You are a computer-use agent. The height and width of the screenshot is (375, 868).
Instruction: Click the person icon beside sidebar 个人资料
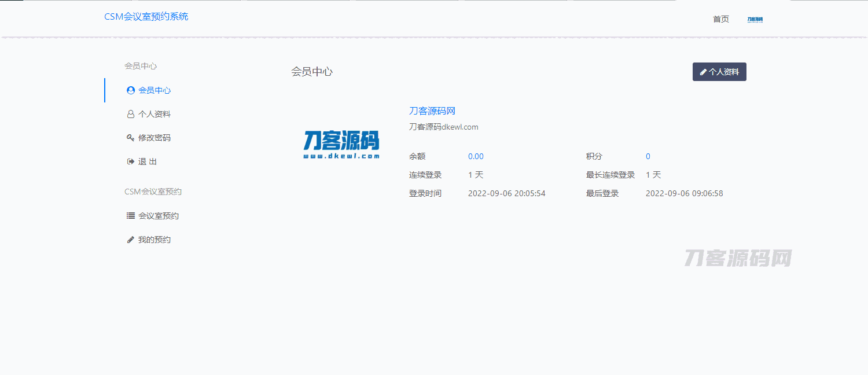131,114
